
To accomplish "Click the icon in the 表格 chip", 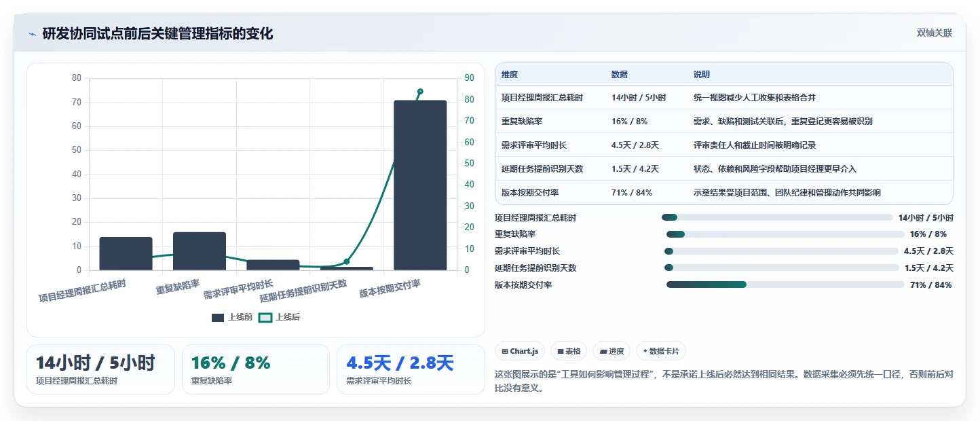I will coord(561,352).
